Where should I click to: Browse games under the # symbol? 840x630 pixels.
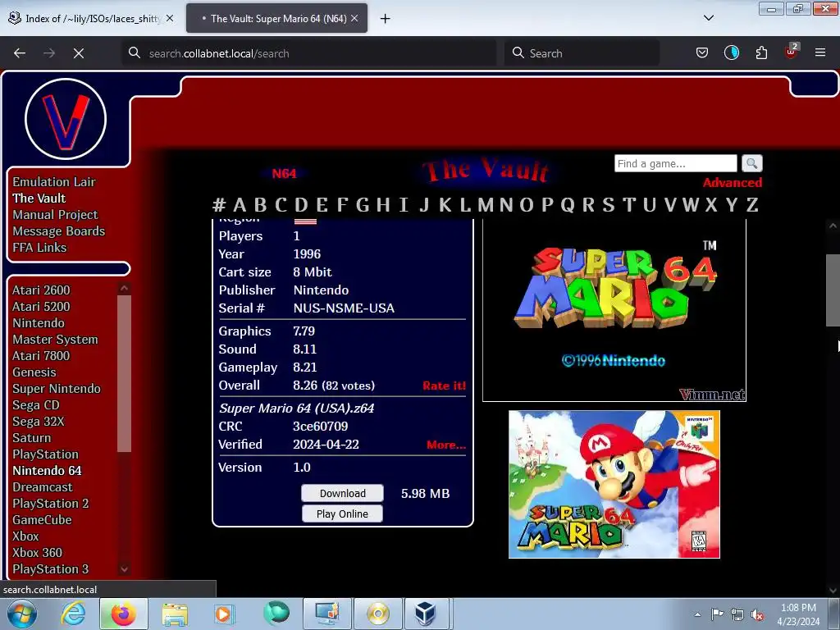point(218,204)
